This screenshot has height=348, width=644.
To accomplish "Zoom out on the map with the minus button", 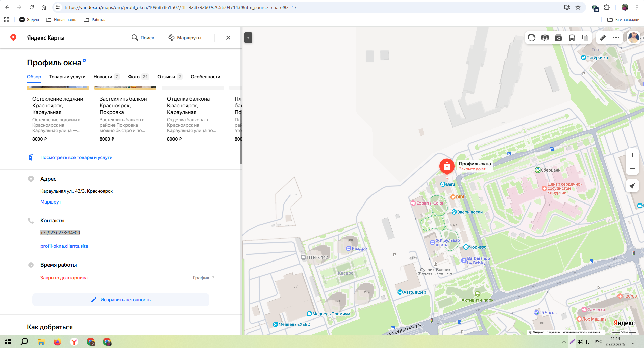I will pyautogui.click(x=632, y=168).
